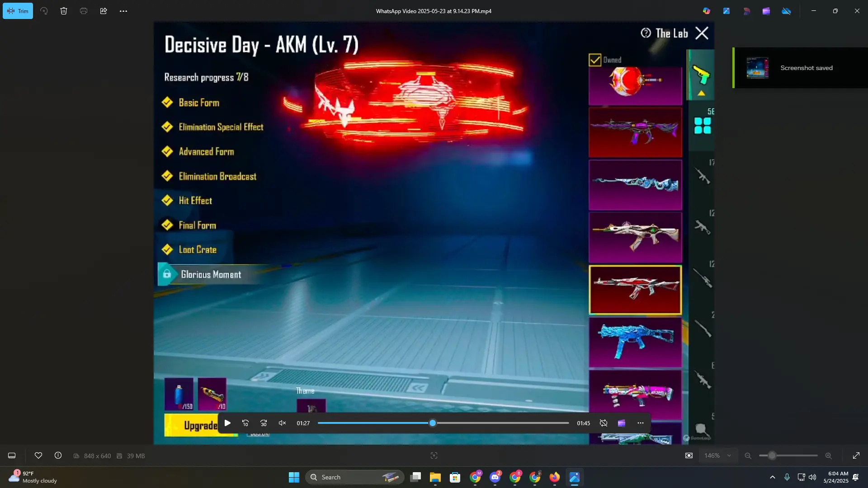Toggle the filmstrip view icon
The height and width of the screenshot is (488, 868).
12,455
